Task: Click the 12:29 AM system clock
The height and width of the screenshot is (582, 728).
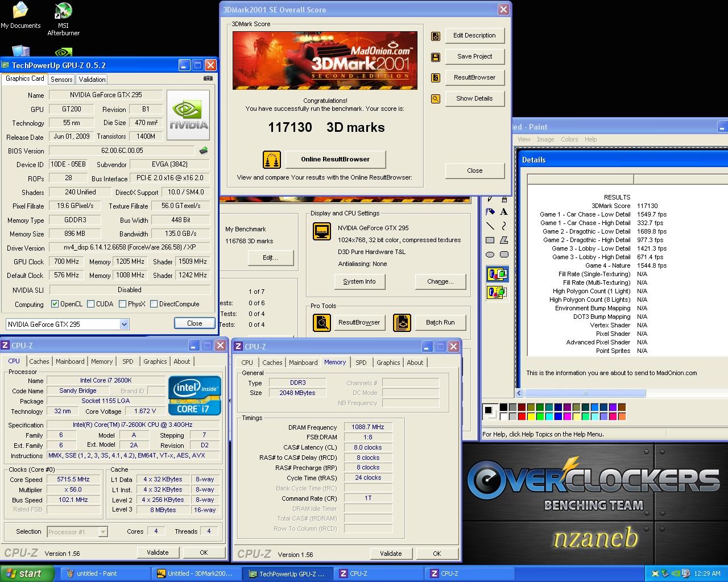Action: point(708,573)
